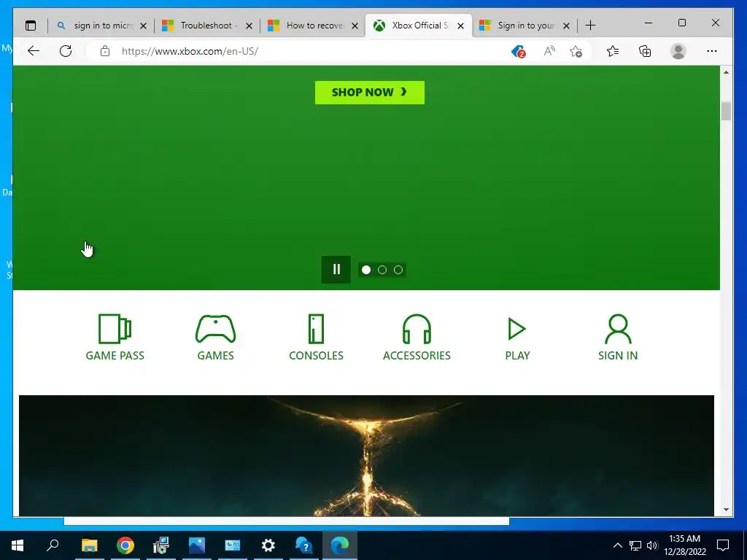Close the 'sign in to micro' tab

143,26
